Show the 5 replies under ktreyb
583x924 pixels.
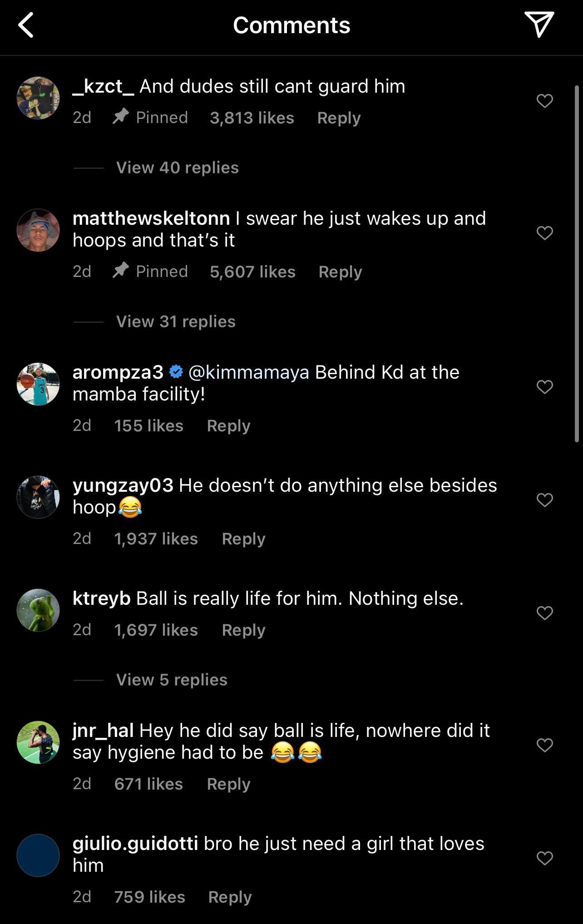(x=172, y=680)
